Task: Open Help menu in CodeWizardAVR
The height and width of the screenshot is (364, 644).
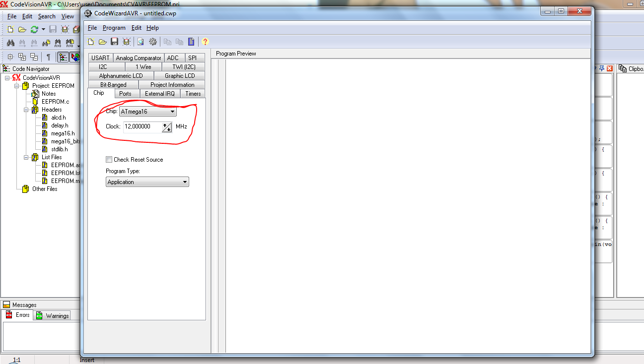Action: click(152, 28)
